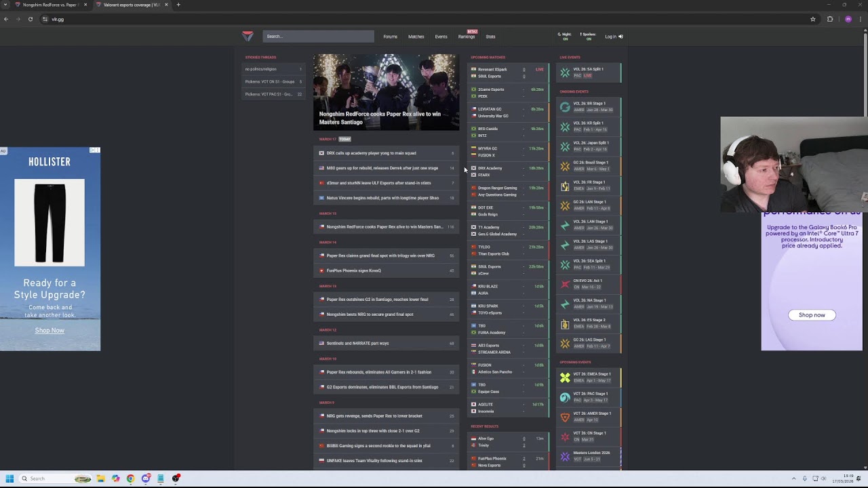This screenshot has width=868, height=488.
Task: Open the result Alter Ego vs Trinity
Action: (509, 442)
